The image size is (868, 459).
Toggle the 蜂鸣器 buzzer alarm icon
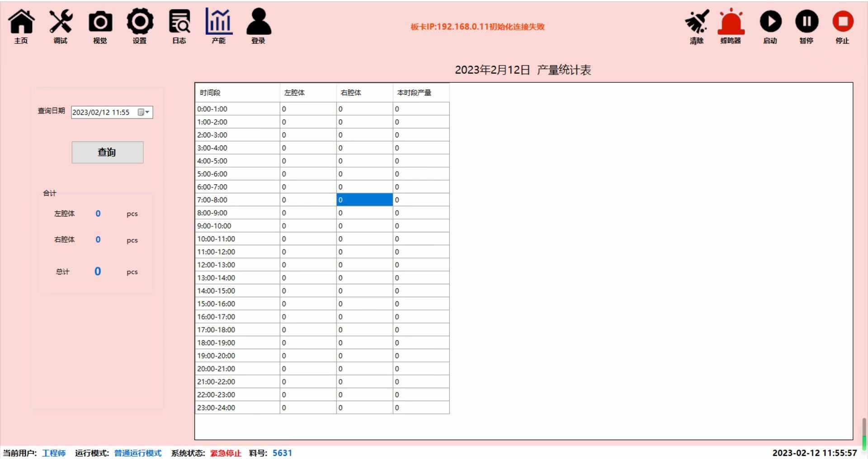point(731,27)
